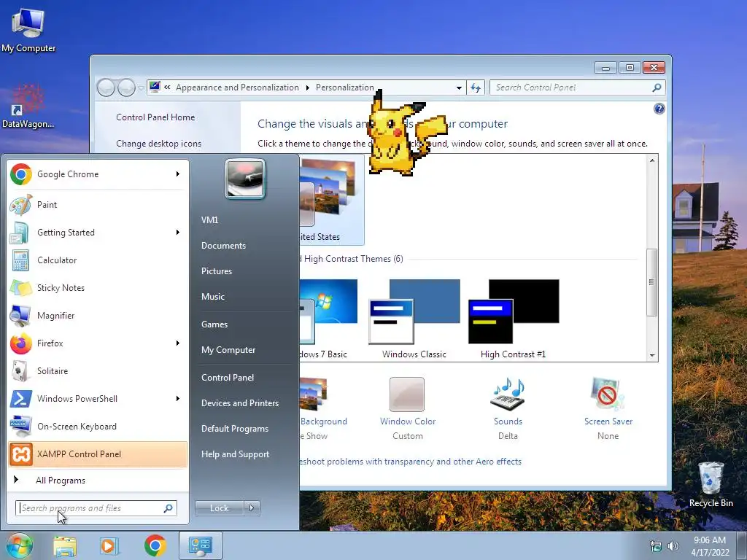Click Control Panel Back button
Viewport: 747px width, 560px height.
point(106,87)
